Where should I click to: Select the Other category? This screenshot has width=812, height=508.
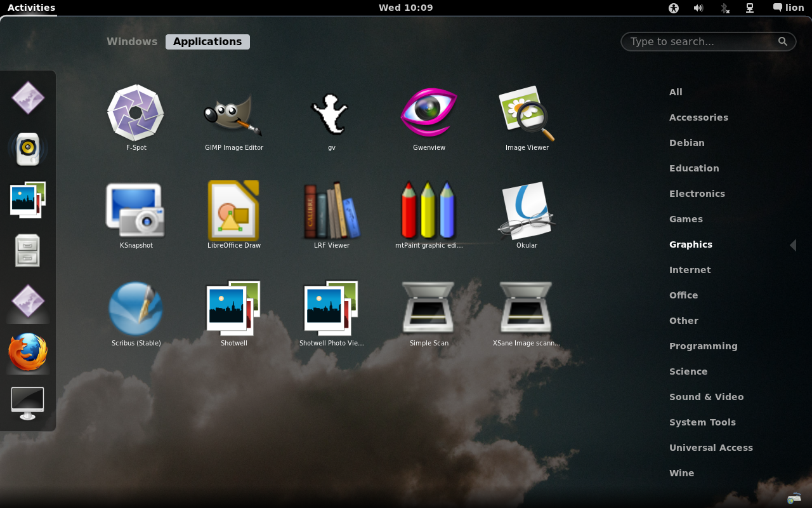click(x=684, y=321)
